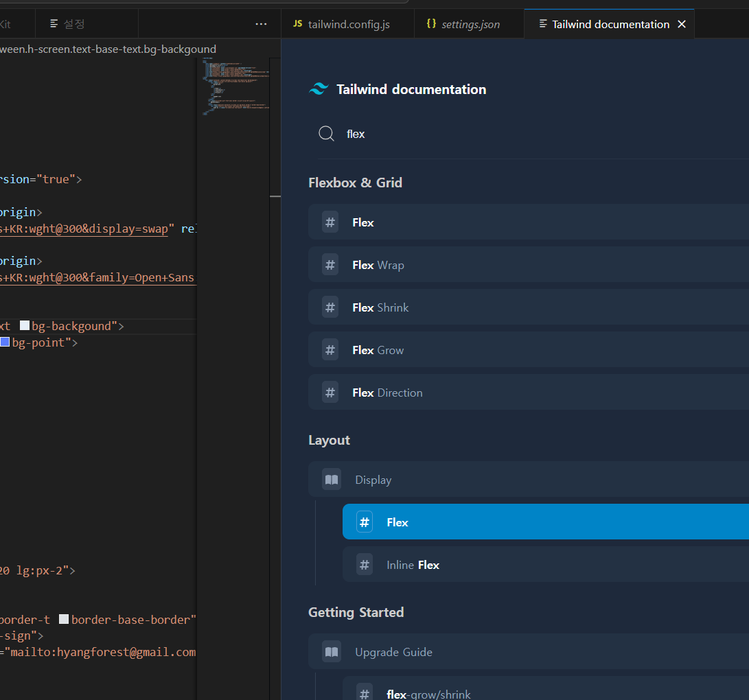Click the JS file icon on tailwind.config.js

(x=297, y=24)
